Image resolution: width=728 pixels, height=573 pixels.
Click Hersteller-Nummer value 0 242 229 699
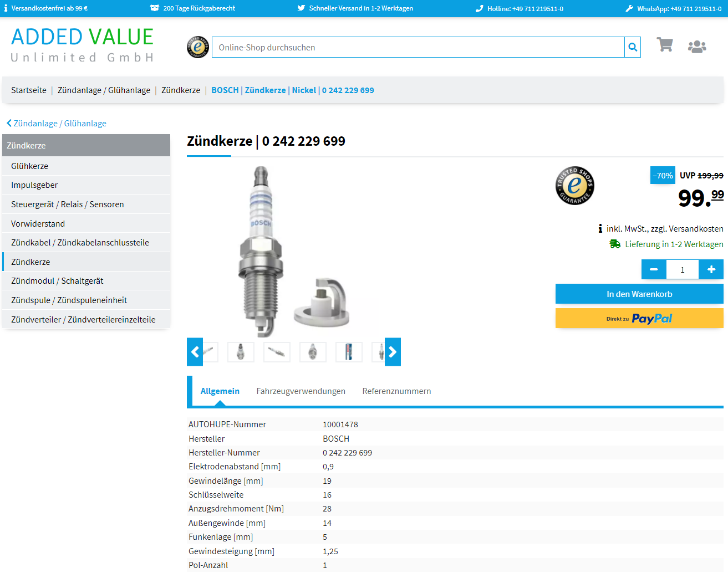click(348, 453)
